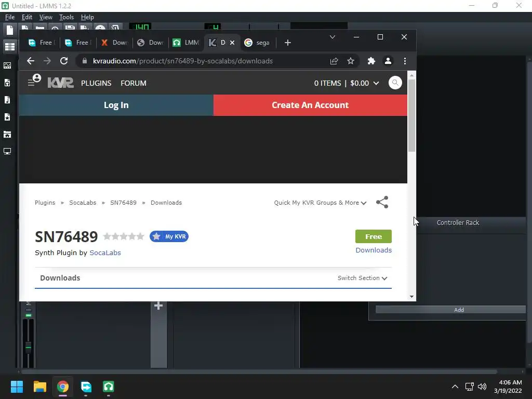
Task: Open LMMS Tools menu
Action: (x=66, y=17)
